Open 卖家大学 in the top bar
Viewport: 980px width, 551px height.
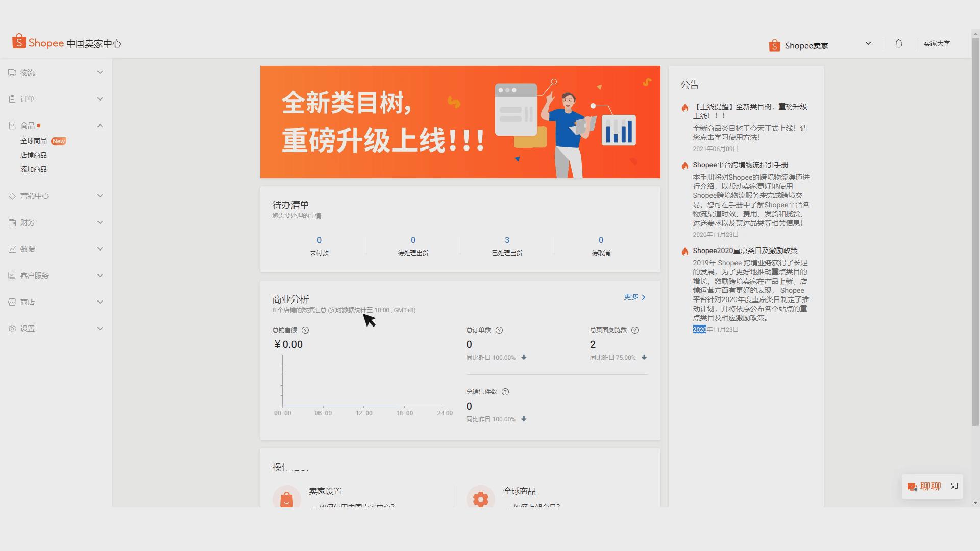pyautogui.click(x=937, y=43)
